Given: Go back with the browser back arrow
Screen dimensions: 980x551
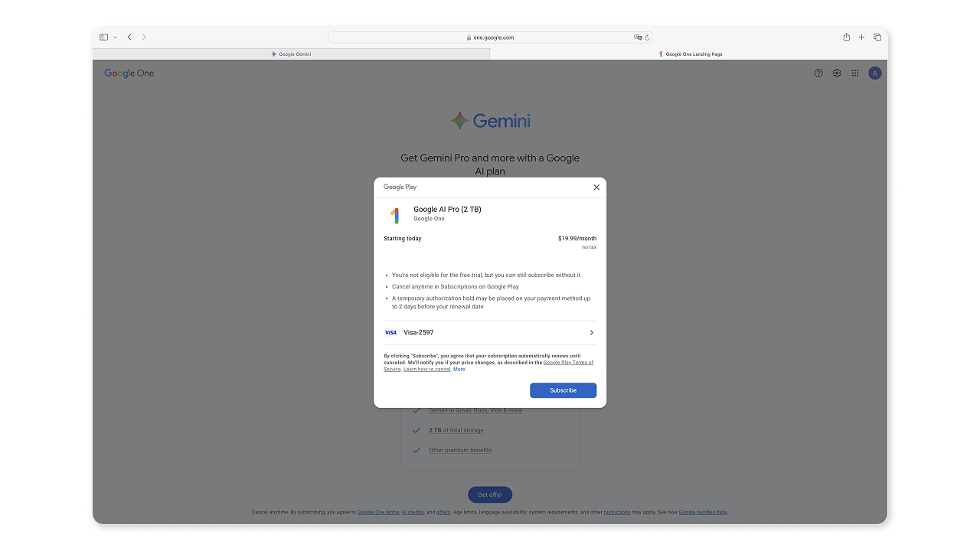Looking at the screenshot, I should tap(129, 37).
